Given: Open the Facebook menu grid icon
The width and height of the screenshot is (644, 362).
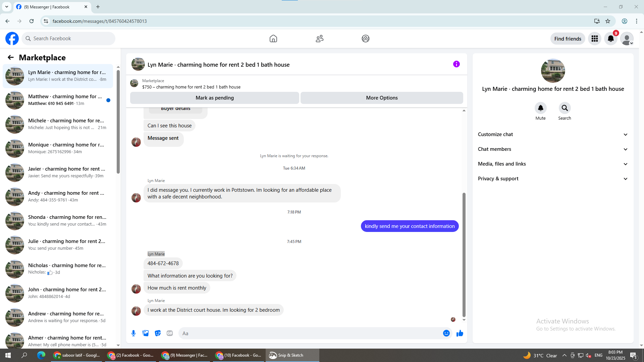Looking at the screenshot, I should (594, 39).
